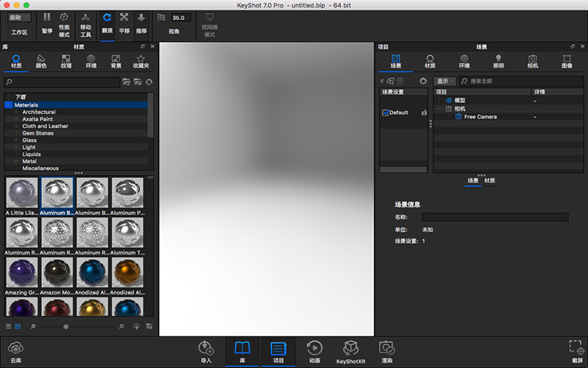This screenshot has width=588, height=368.
Task: Switch library to Environments (环境) tab
Action: [x=91, y=62]
